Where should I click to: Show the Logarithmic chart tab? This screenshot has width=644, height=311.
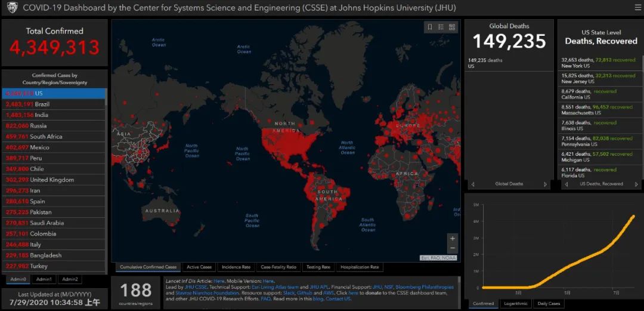pos(515,304)
